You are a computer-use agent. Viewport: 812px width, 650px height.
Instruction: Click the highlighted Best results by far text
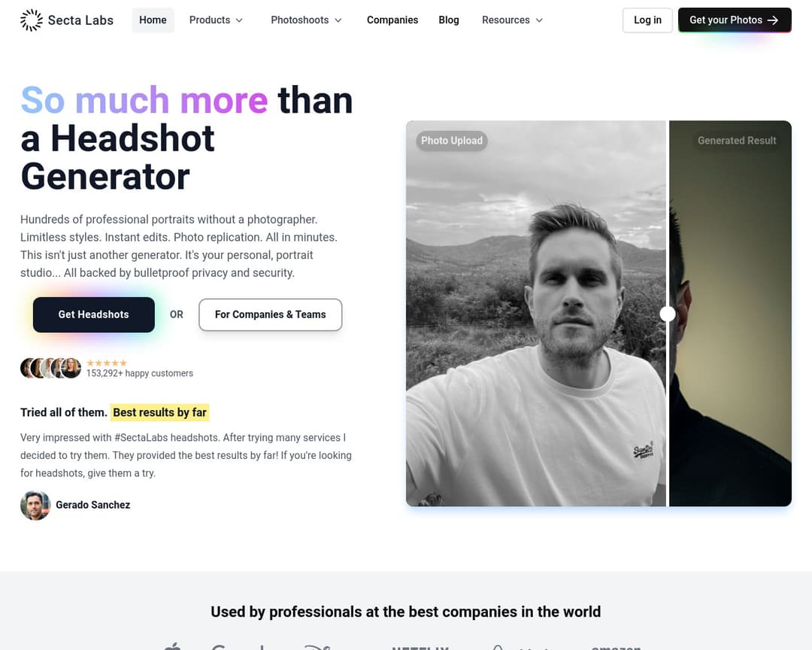click(159, 412)
